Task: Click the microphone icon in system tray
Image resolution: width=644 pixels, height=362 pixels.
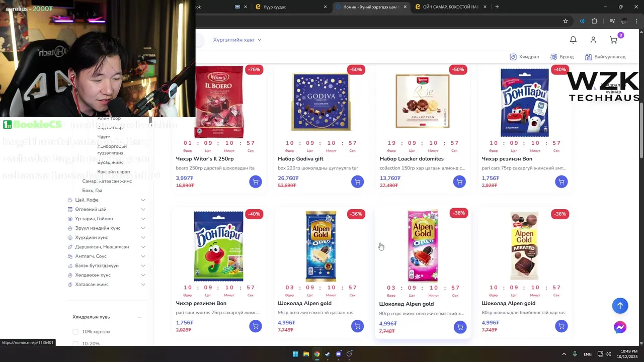Action: (575, 354)
